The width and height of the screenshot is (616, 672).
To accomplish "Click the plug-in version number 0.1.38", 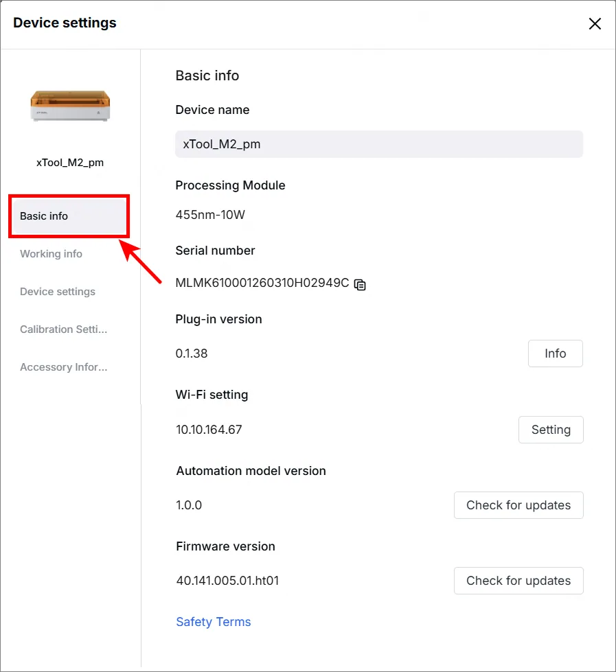I will point(192,353).
